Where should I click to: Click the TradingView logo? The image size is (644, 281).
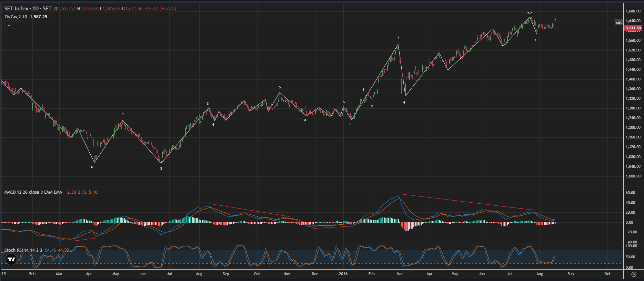[11, 259]
